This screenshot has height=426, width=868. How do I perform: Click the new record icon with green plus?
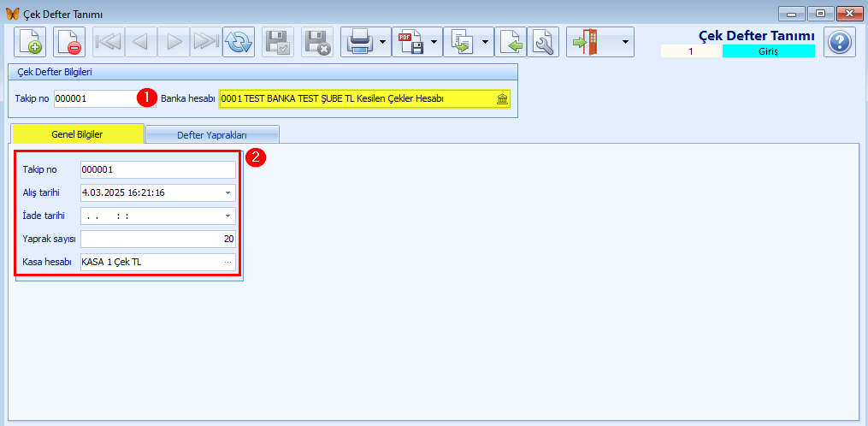30,42
